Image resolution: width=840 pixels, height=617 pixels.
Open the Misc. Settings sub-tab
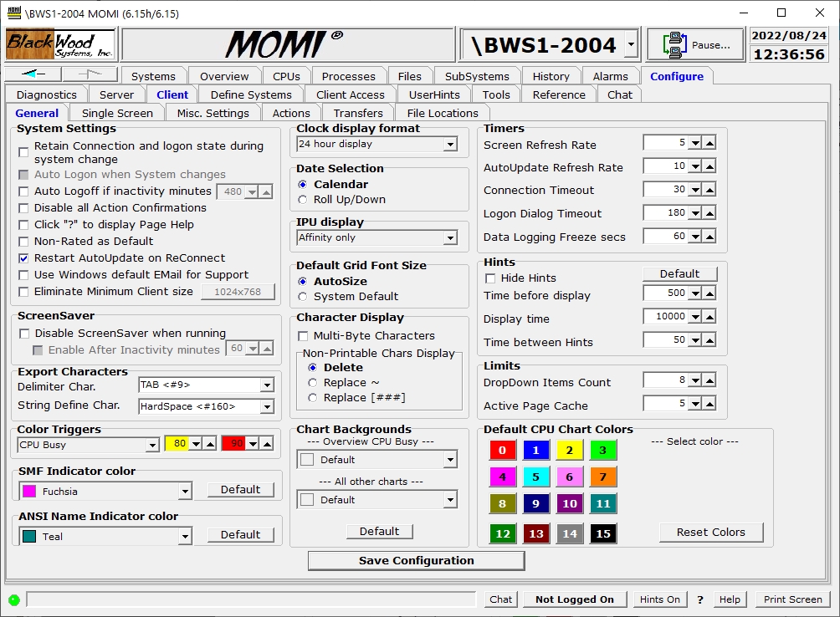coord(213,113)
